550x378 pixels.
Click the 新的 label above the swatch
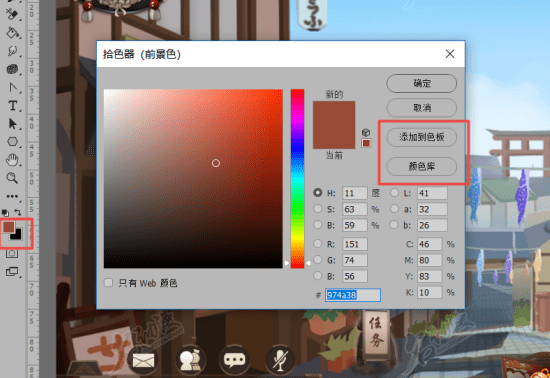(x=334, y=94)
